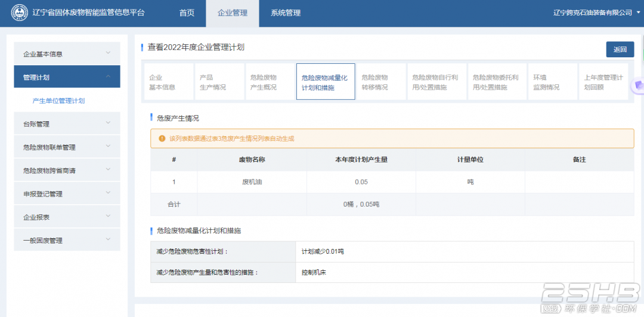The width and height of the screenshot is (644, 317).
Task: Click the 本年度计划产生量 column header
Action: pyautogui.click(x=361, y=160)
